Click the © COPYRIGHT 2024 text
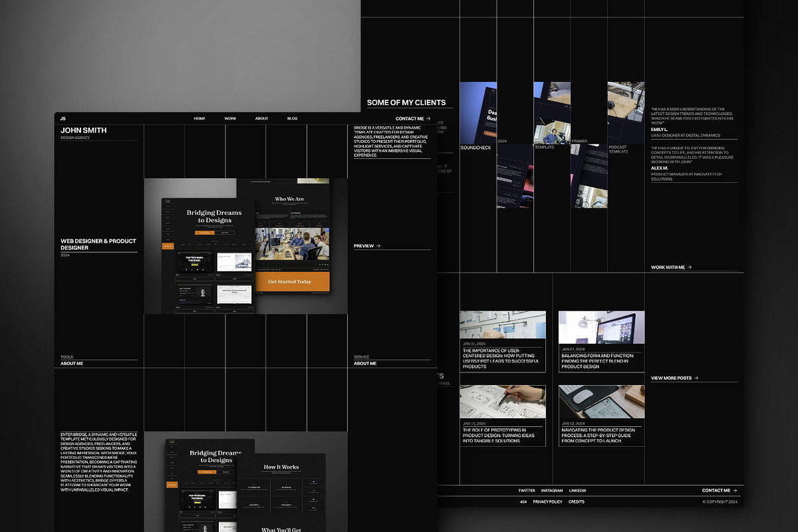 720,501
